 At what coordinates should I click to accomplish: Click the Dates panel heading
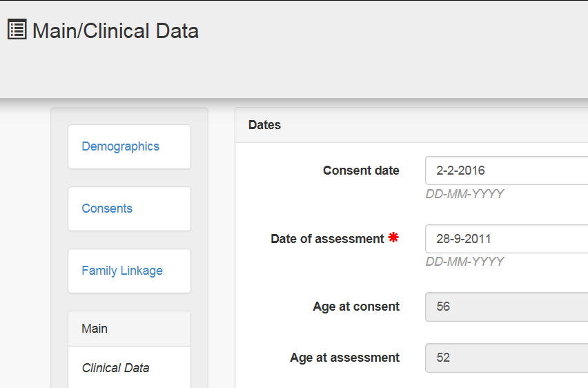pyautogui.click(x=264, y=125)
